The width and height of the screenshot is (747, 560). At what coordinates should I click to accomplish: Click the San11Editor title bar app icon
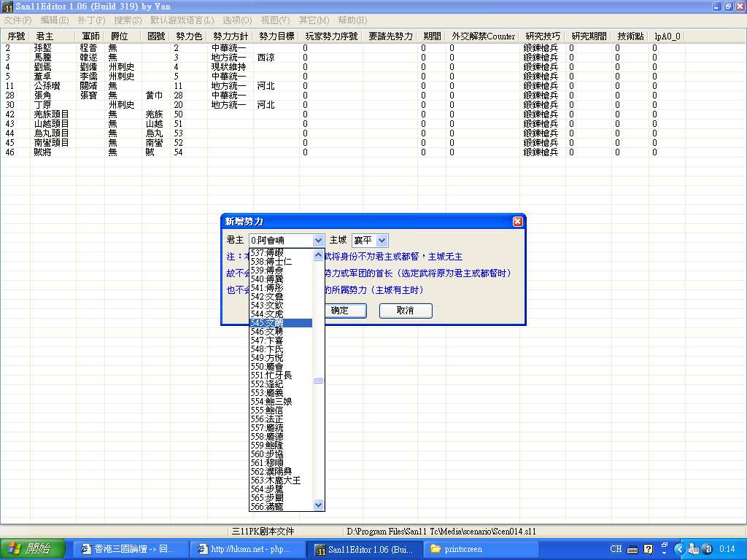[8, 7]
